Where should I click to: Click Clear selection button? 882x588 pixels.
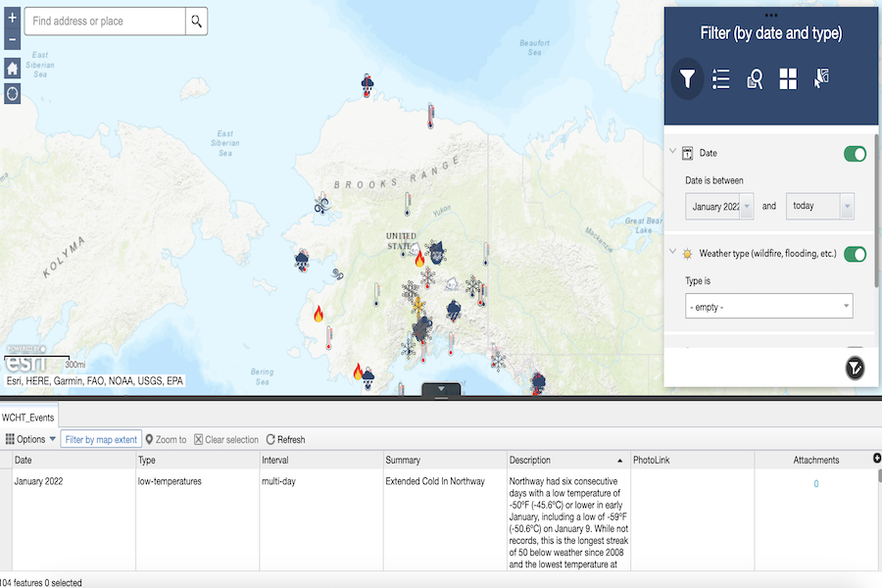(x=226, y=439)
